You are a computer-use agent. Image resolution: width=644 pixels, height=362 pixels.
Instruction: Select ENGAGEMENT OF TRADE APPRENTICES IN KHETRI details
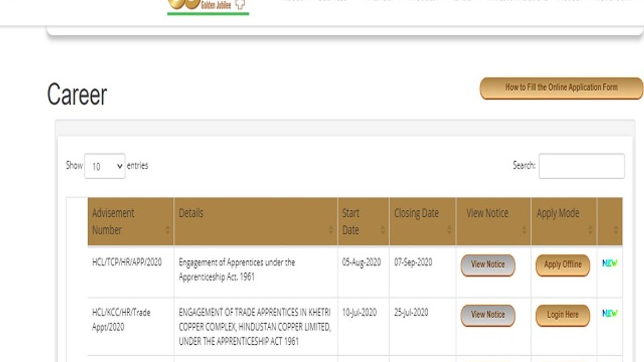pos(255,327)
